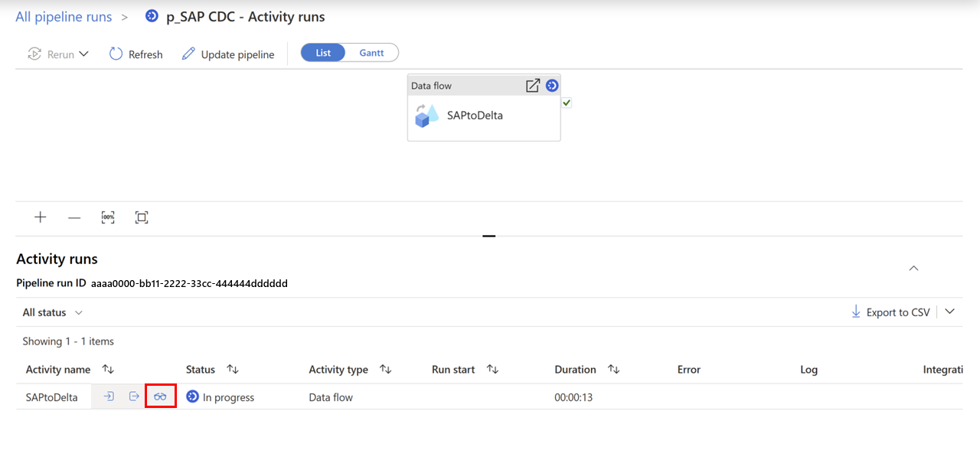Switch to the Gantt view

click(x=372, y=52)
